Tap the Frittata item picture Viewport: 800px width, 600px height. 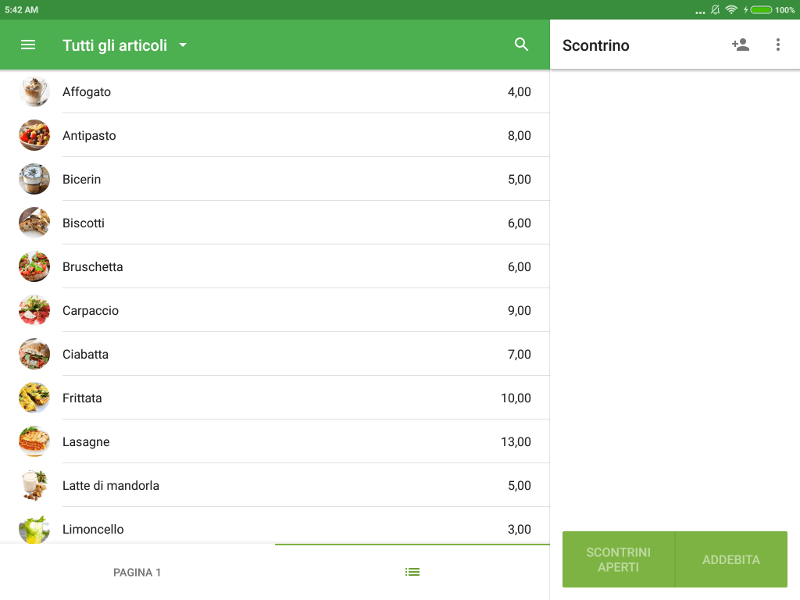(x=34, y=398)
